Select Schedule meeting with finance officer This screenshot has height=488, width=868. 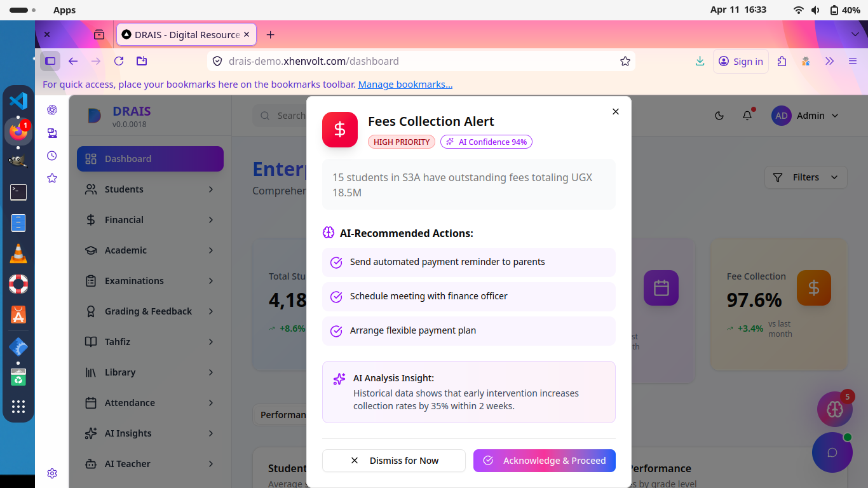pyautogui.click(x=469, y=296)
